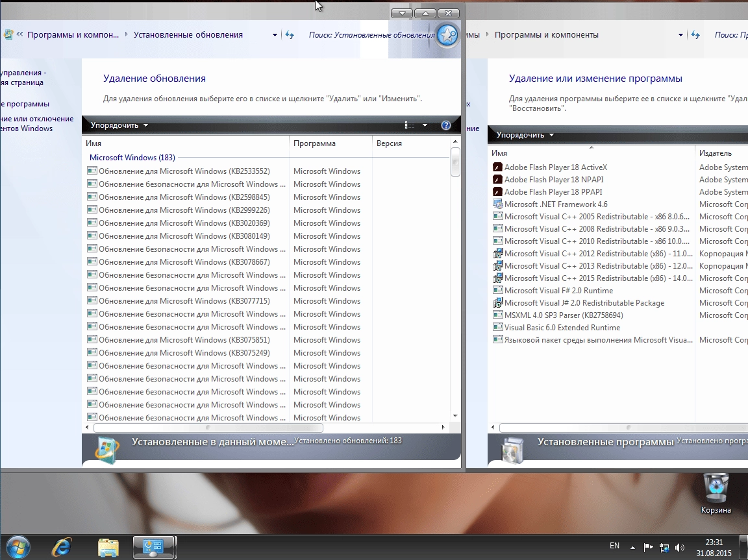Expand view options arrow next to view icon

pos(425,125)
